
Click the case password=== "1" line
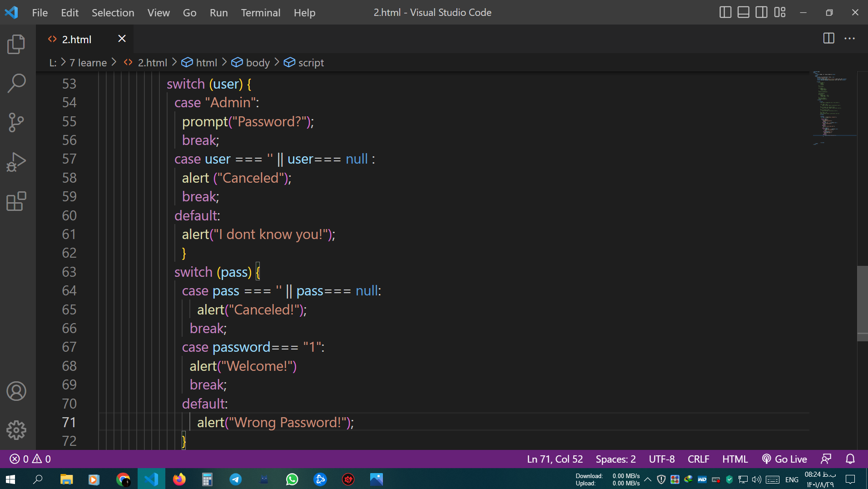pyautogui.click(x=253, y=347)
